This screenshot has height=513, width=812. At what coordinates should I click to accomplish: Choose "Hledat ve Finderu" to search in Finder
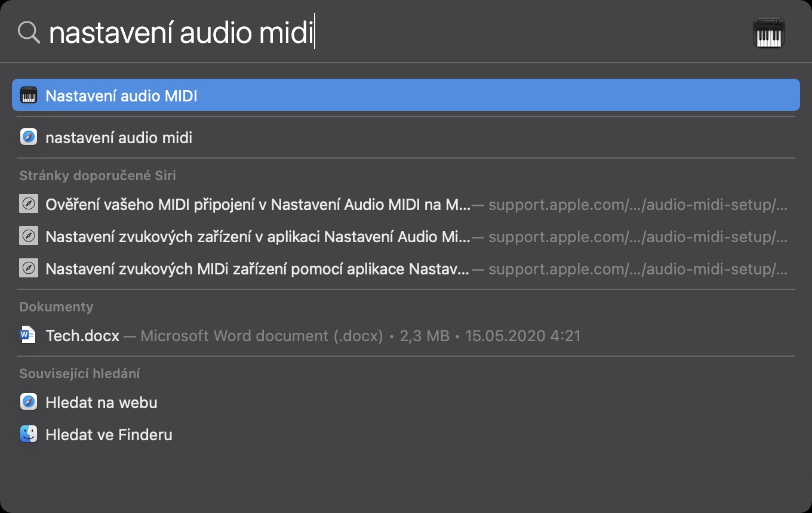pyautogui.click(x=109, y=434)
